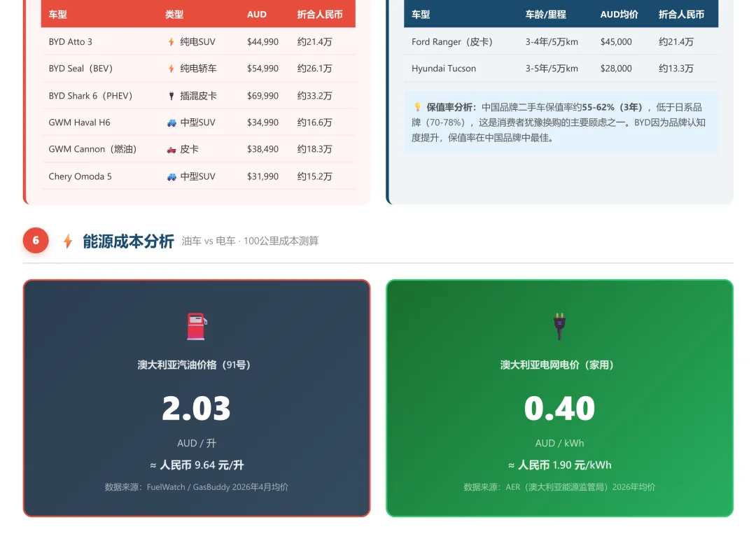Select the Ford Ranger row in the used car table
756x534 pixels.
click(453, 42)
